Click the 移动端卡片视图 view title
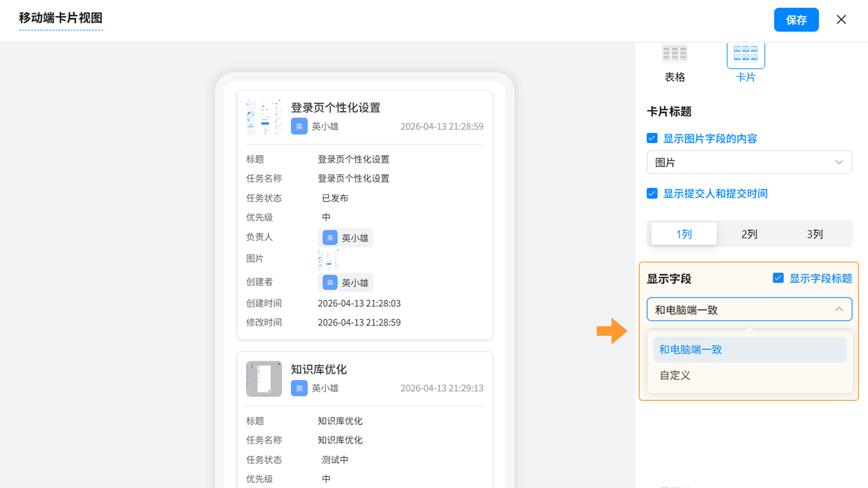 [x=61, y=18]
